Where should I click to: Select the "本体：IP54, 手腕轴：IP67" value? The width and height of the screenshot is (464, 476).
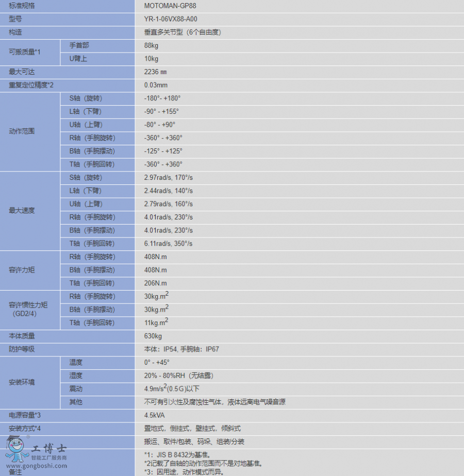point(181,349)
